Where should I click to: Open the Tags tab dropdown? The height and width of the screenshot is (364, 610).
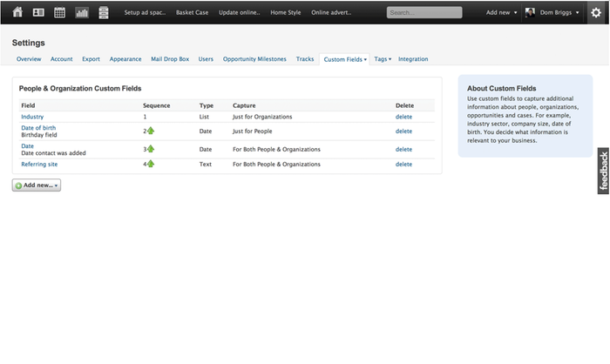[x=383, y=59]
